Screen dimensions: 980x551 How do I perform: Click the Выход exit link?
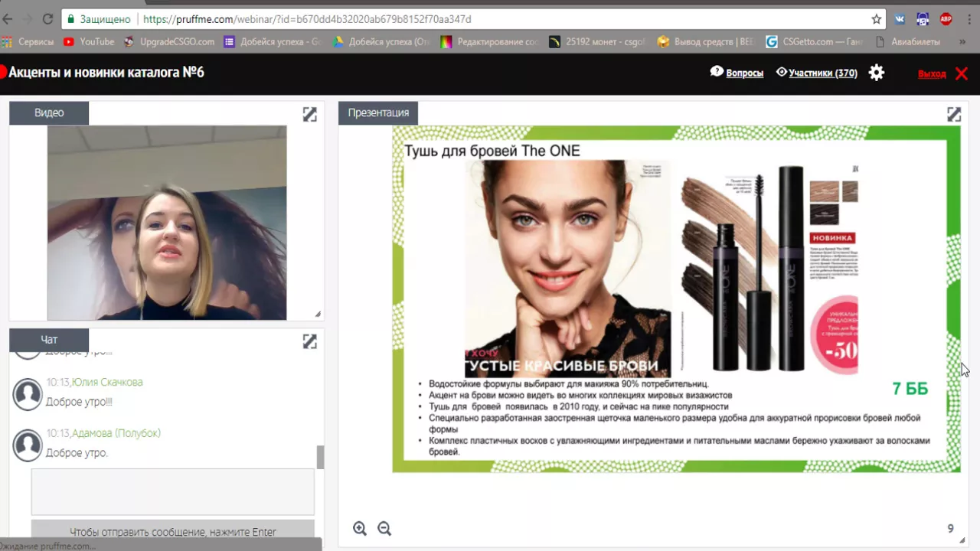pyautogui.click(x=932, y=73)
